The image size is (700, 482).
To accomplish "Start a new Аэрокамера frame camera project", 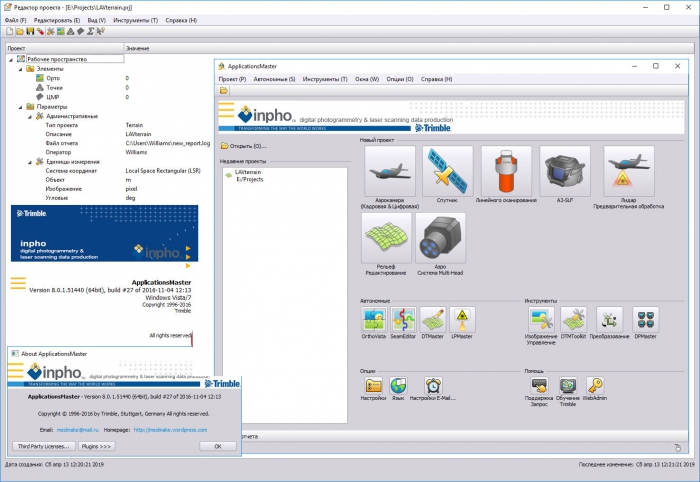I will coord(390,170).
